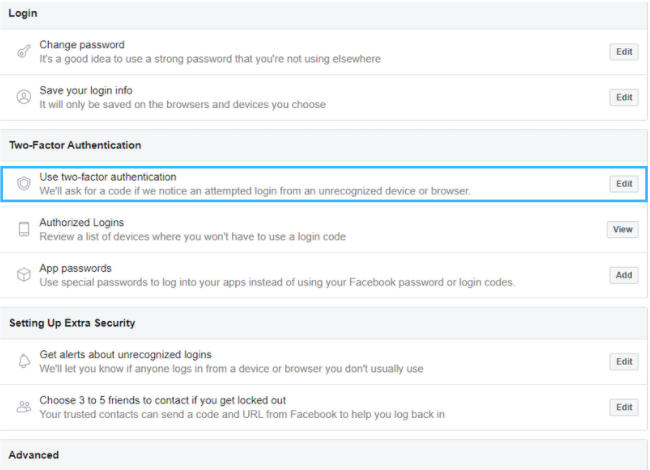Image resolution: width=650 pixels, height=470 pixels.
Task: Select the App passwords row title
Action: [x=75, y=268]
